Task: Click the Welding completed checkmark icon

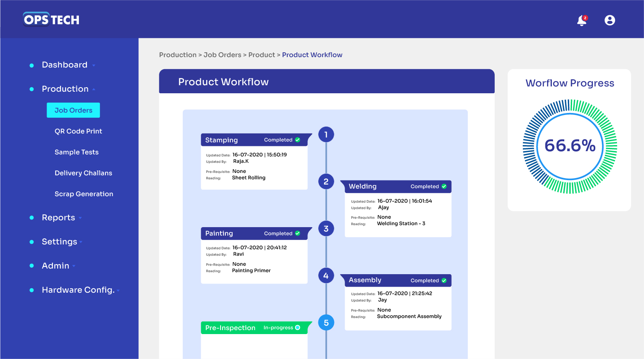Action: tap(444, 187)
